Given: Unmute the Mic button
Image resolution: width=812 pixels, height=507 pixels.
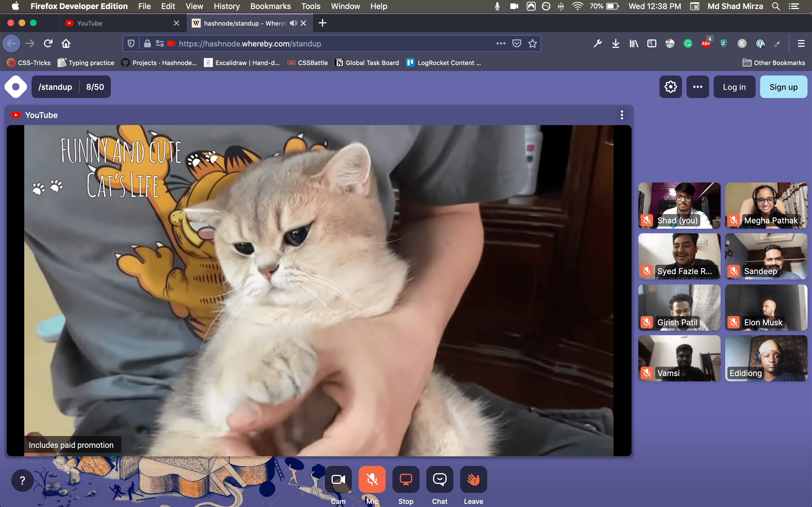Looking at the screenshot, I should click(x=372, y=479).
